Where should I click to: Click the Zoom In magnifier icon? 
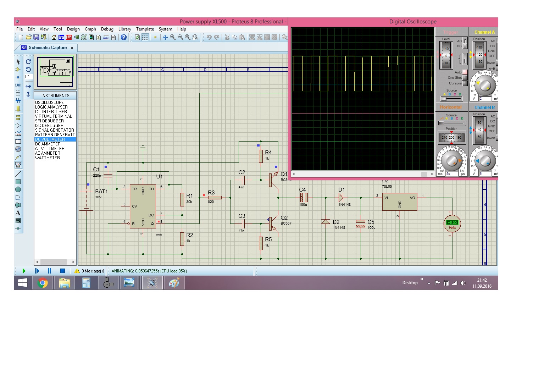point(173,37)
